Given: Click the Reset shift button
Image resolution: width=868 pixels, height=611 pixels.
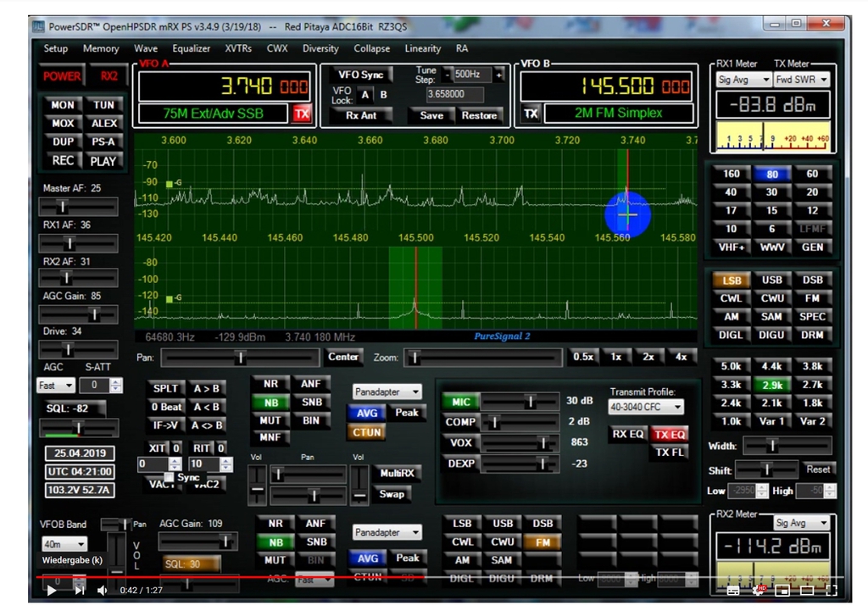Looking at the screenshot, I should pyautogui.click(x=818, y=469).
